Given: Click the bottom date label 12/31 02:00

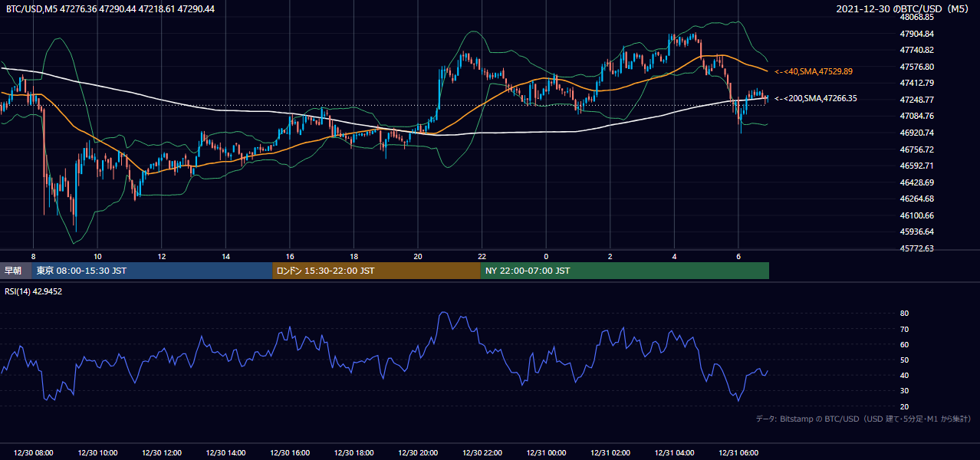Looking at the screenshot, I should (x=610, y=453).
